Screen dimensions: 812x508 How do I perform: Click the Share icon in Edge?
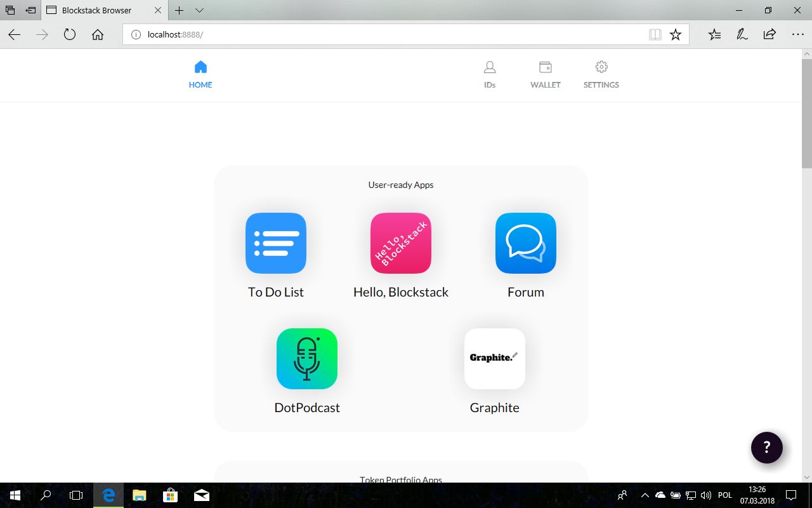pos(769,35)
